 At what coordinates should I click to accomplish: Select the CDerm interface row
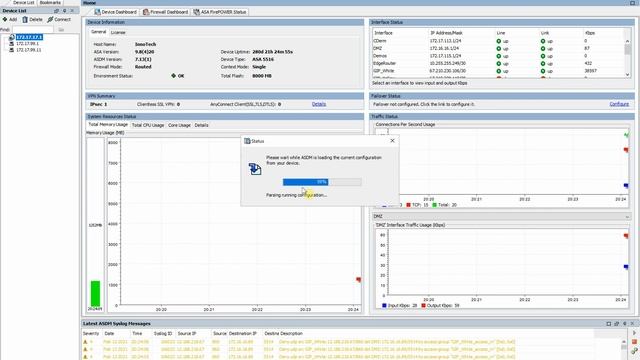click(498, 41)
